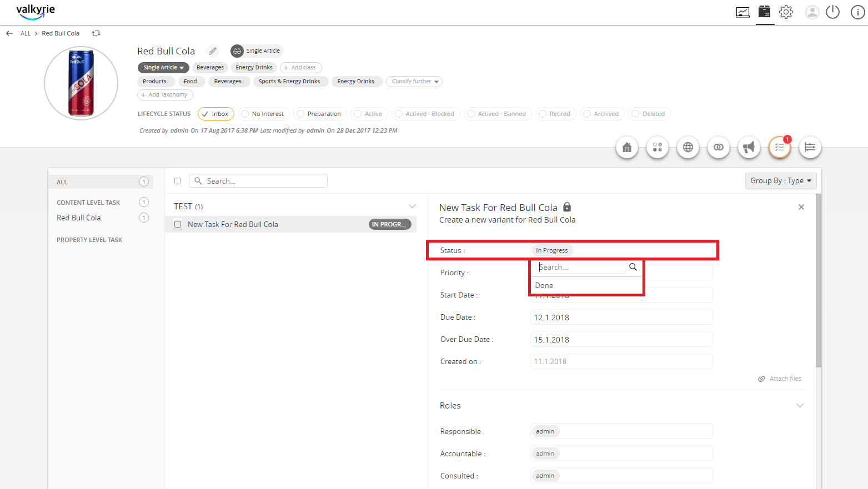The image size is (868, 489).
Task: Click the status search magnifier icon
Action: click(x=633, y=267)
